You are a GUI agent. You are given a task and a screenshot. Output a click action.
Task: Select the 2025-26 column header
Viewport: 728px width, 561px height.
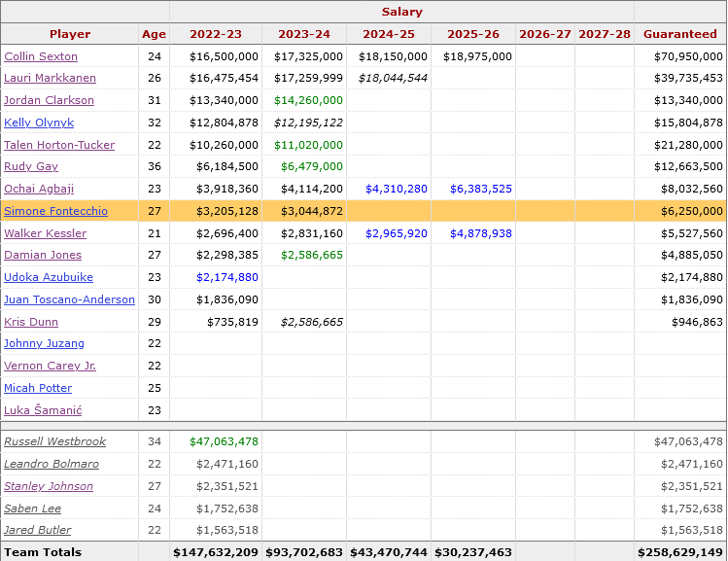point(473,34)
